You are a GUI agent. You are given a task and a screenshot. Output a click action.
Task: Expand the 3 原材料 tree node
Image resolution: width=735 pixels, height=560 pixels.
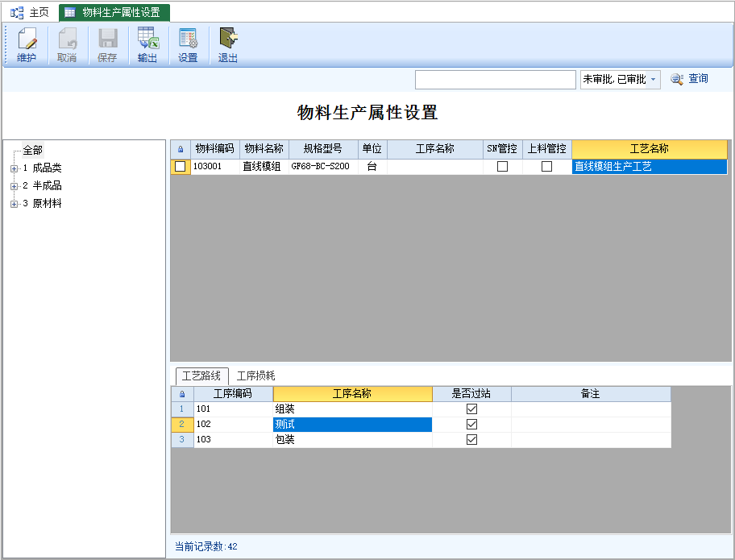point(14,204)
